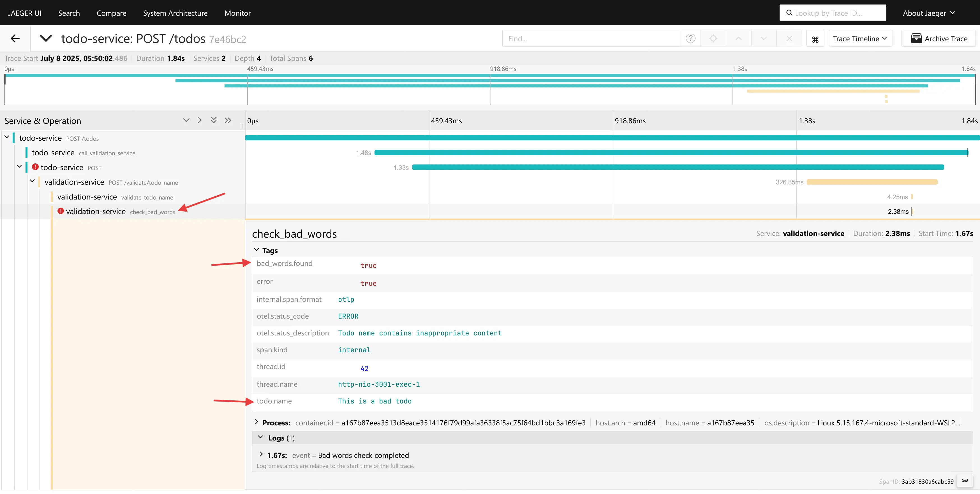Click the back arrow icon
Image resolution: width=980 pixels, height=494 pixels.
tap(15, 38)
